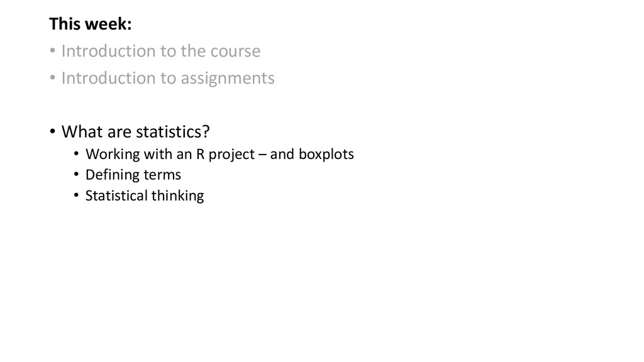The width and height of the screenshot is (644, 362).
Task: Click the bullet dot before "What are statistics?"
Action: (52, 131)
